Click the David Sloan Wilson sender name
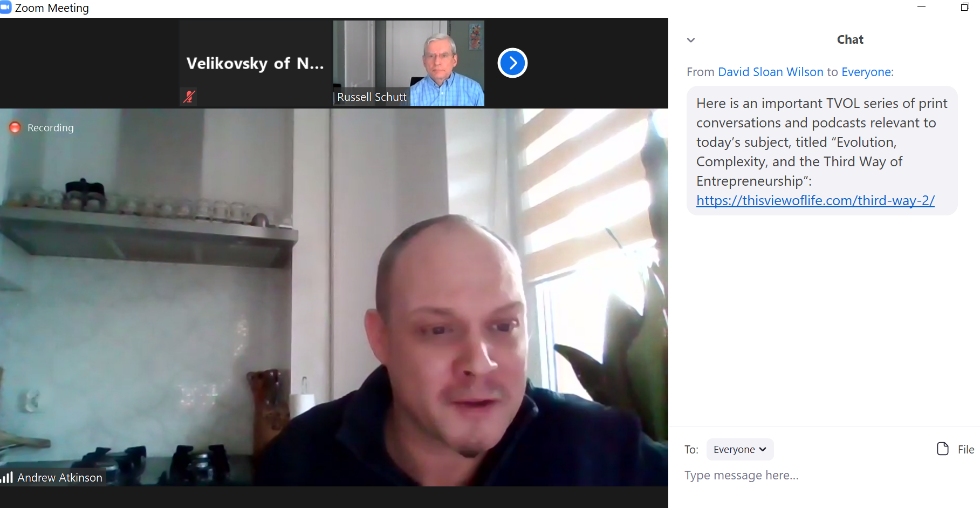The image size is (980, 508). (x=770, y=72)
